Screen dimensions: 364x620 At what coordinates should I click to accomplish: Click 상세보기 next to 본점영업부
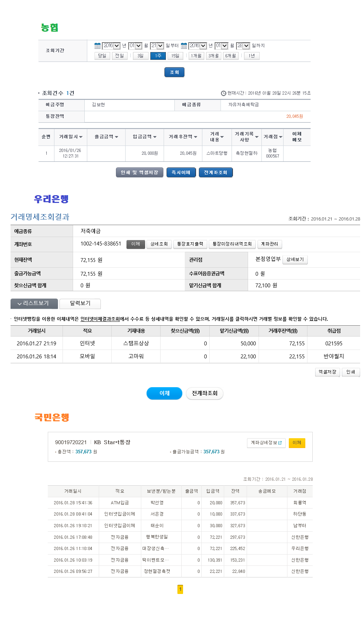tap(295, 260)
